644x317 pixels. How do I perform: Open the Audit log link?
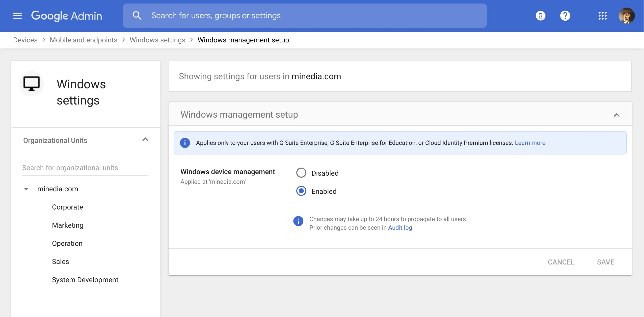(400, 228)
